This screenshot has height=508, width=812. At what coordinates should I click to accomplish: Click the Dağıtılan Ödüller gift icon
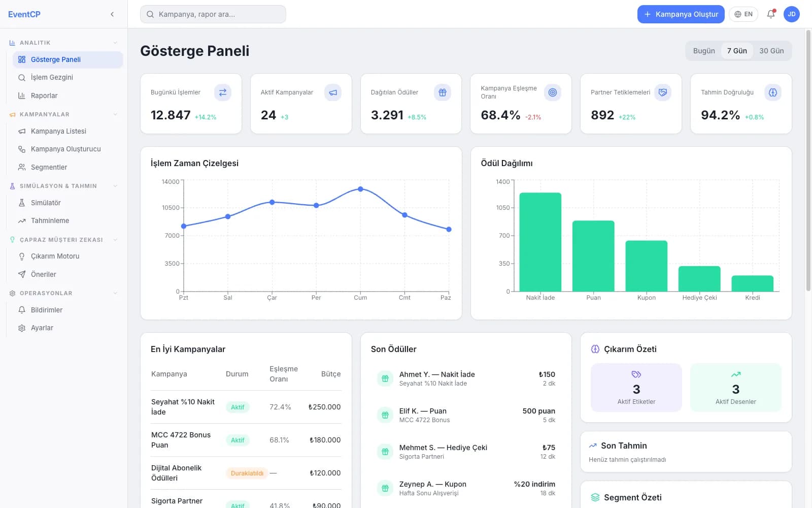point(443,92)
